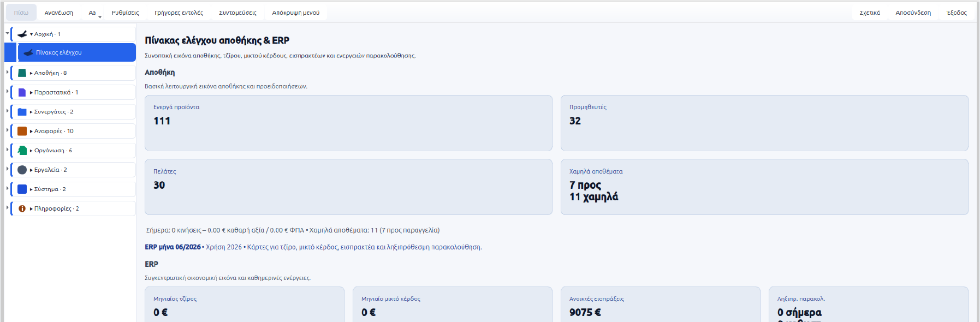
Task: Open the Aa font size dropdown
Action: click(x=93, y=13)
